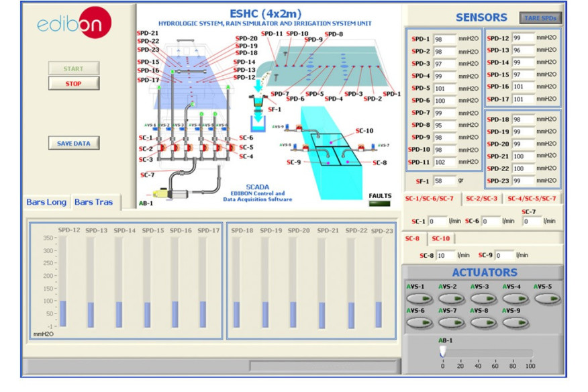Viewport: 588px width, 392px height.
Task: Click the FAULTS indicator light
Action: tap(379, 204)
